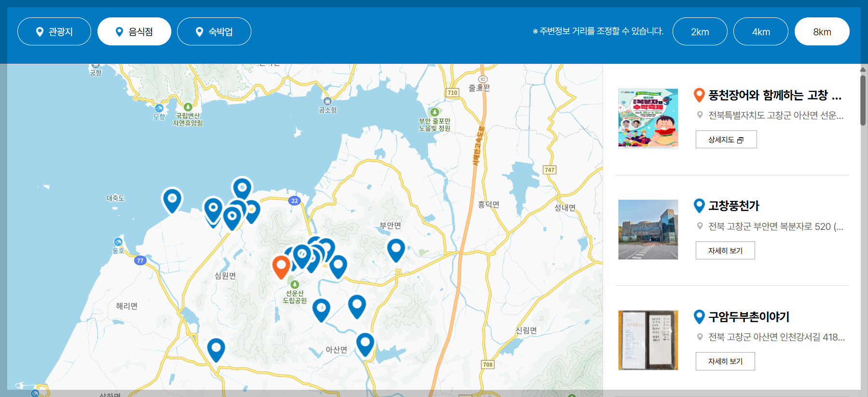Click the orange festival location map pin

[281, 267]
